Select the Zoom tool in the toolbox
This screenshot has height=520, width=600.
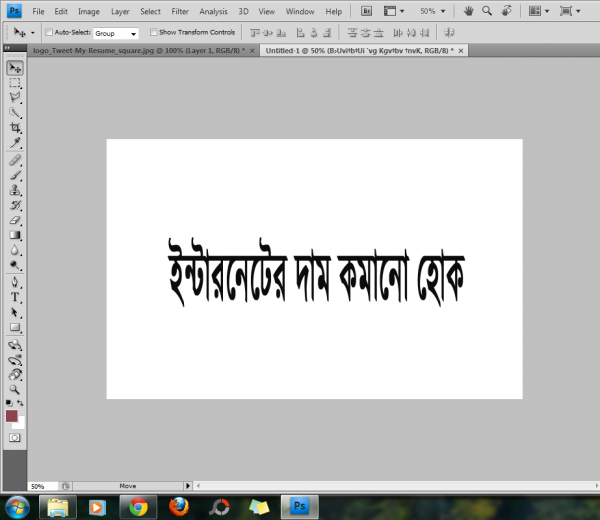click(x=15, y=388)
